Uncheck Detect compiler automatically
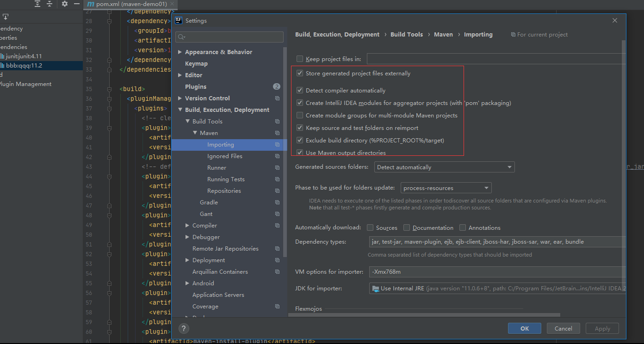644x344 pixels. [299, 90]
